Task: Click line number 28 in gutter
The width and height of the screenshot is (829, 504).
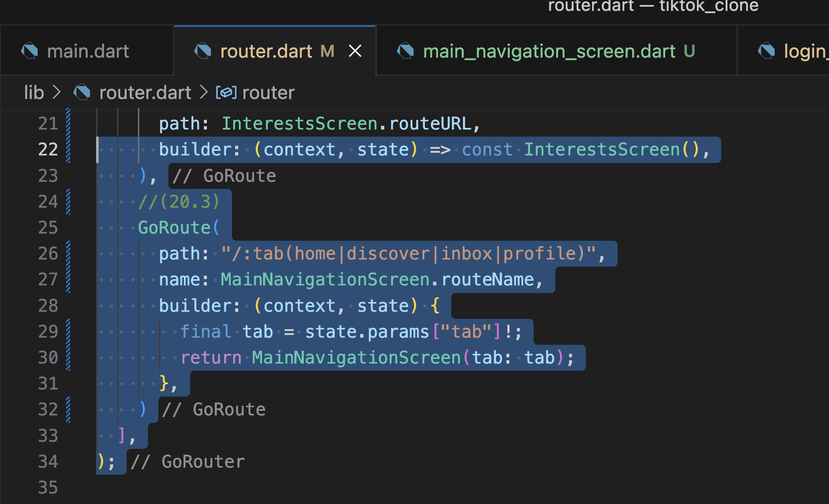Action: (48, 305)
